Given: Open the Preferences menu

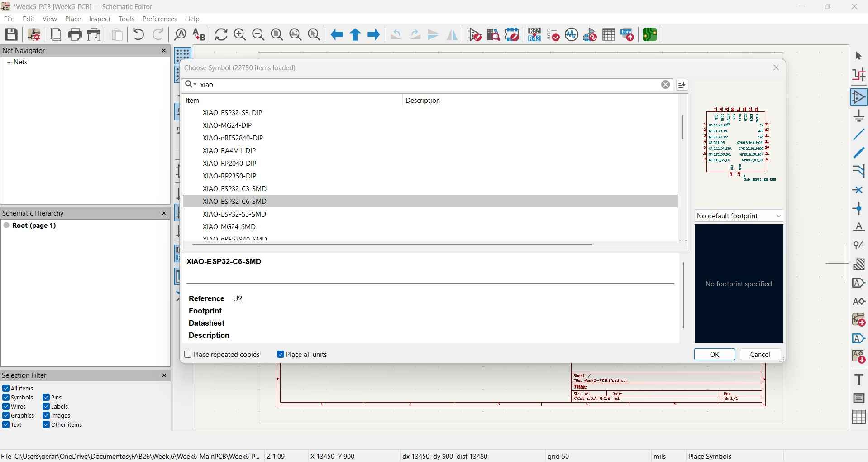Looking at the screenshot, I should (x=160, y=19).
